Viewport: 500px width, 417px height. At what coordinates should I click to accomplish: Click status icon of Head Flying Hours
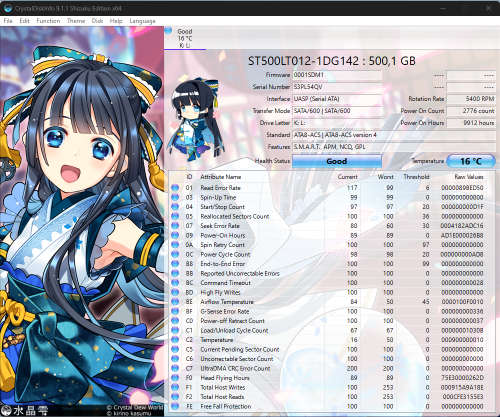coord(175,378)
